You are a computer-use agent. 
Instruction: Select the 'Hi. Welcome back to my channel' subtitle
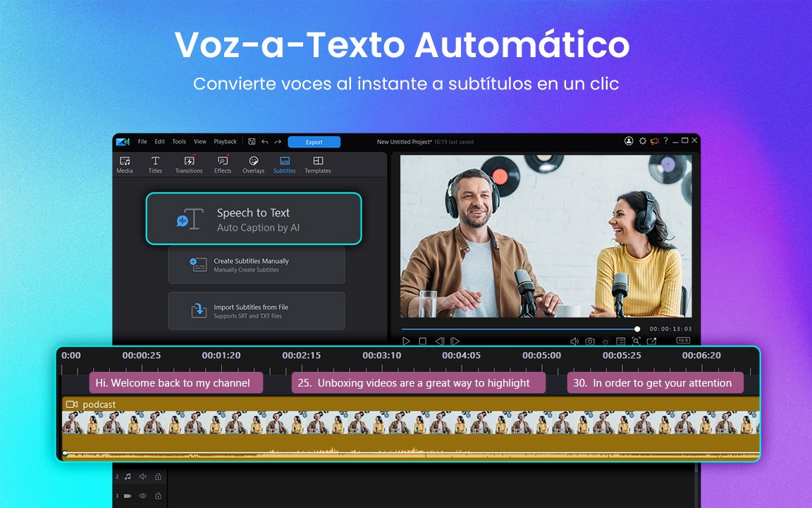click(x=176, y=383)
